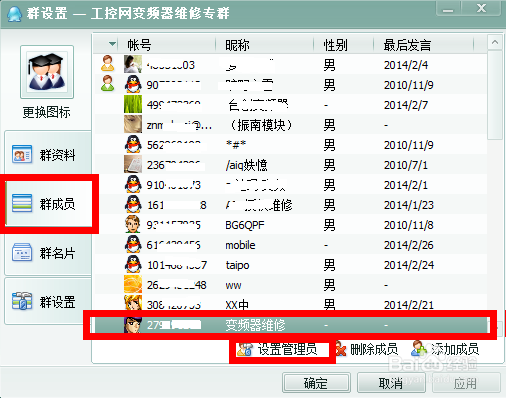Screen dimensions: 506x398
Task: Click date 2010/7/1 cell
Action: pos(406,165)
